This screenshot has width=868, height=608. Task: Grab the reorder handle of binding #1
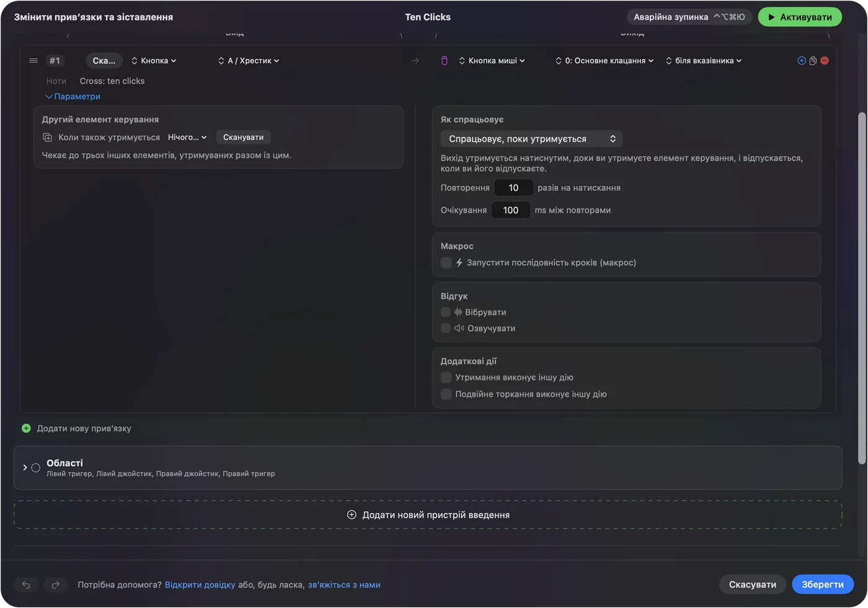[33, 61]
